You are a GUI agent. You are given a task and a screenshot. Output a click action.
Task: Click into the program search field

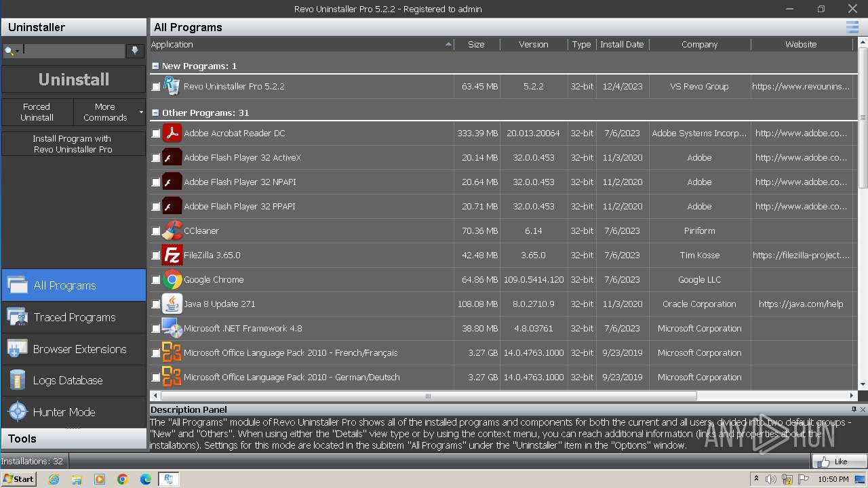coord(73,51)
